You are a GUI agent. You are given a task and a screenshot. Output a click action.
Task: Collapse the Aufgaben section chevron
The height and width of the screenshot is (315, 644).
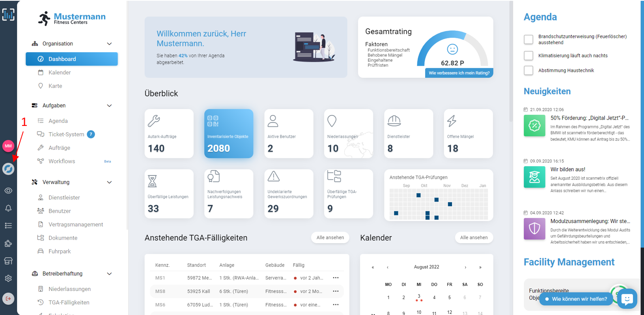pyautogui.click(x=109, y=105)
